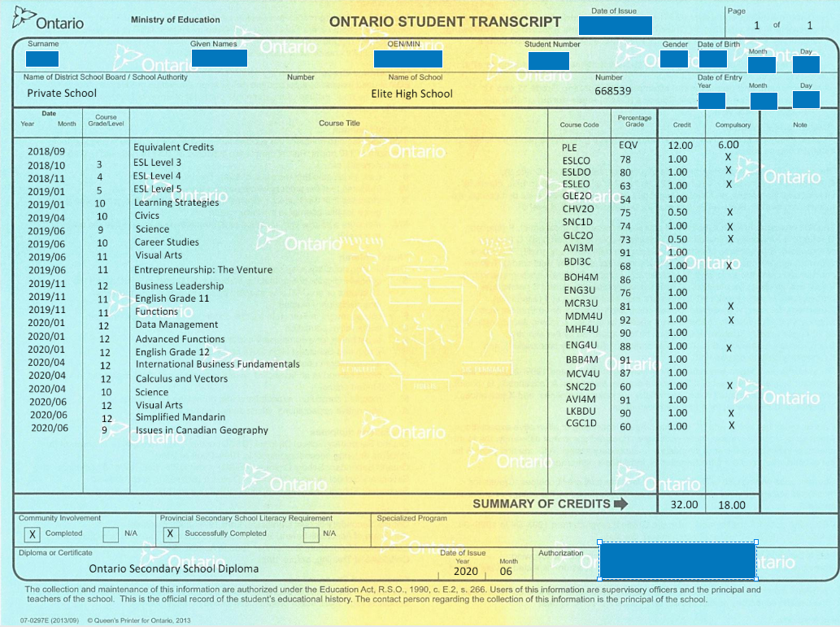Click the redacted OEN/MIN field
Image resolution: width=840 pixels, height=627 pixels.
point(408,59)
